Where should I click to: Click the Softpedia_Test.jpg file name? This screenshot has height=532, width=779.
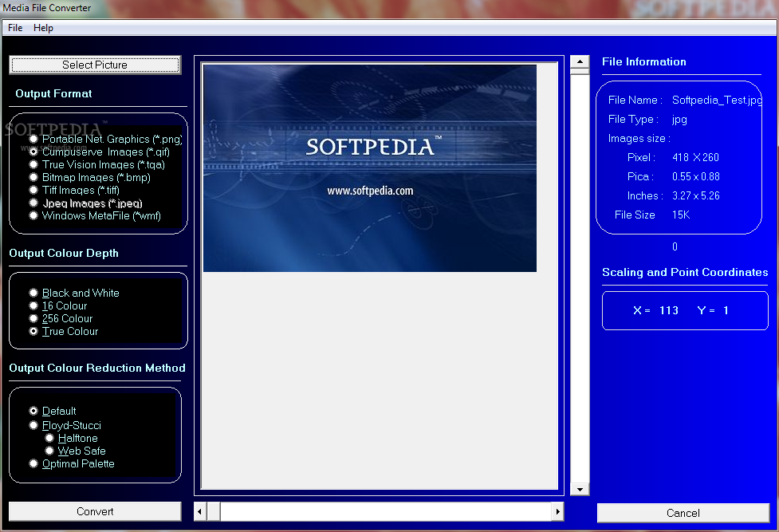point(717,100)
